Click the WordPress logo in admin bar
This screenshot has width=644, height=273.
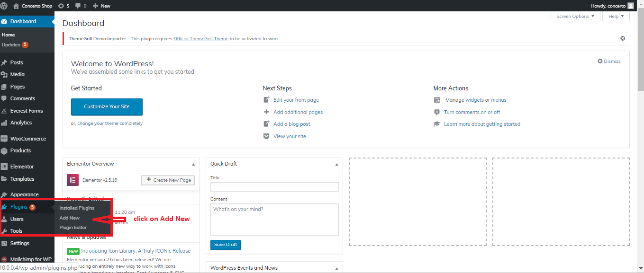[x=5, y=6]
